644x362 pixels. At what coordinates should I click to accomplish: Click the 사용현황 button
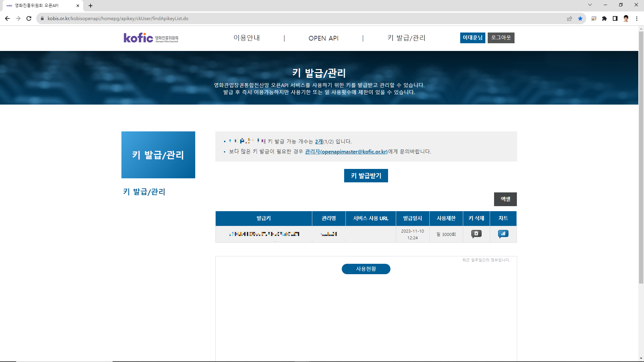pyautogui.click(x=366, y=269)
